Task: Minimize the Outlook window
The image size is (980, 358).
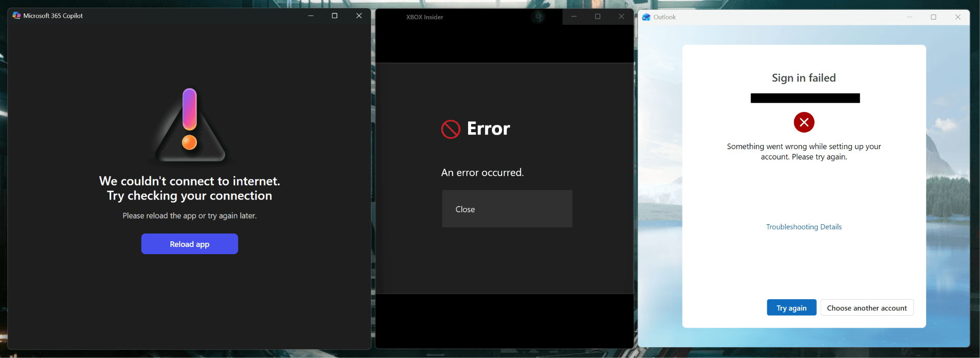Action: 910,17
